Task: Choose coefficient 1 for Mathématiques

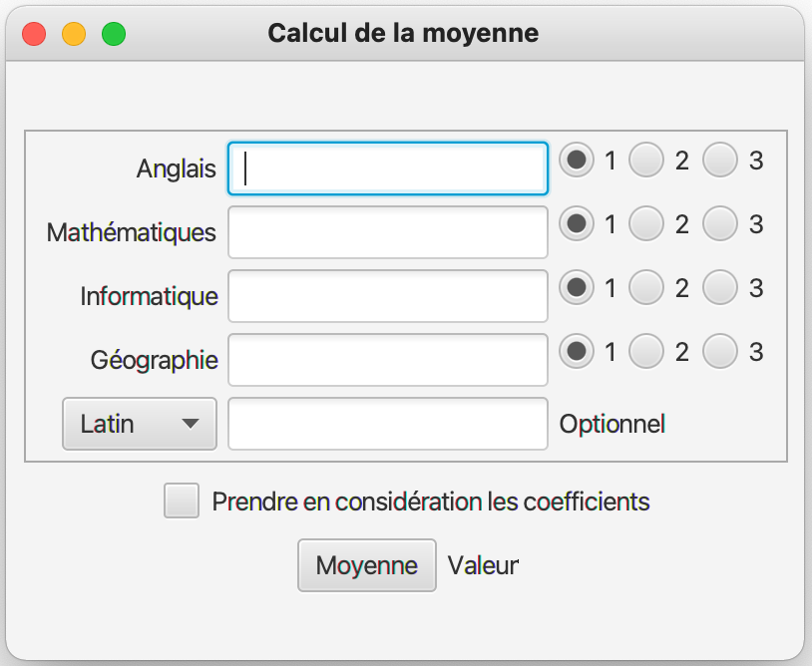Action: [576, 224]
